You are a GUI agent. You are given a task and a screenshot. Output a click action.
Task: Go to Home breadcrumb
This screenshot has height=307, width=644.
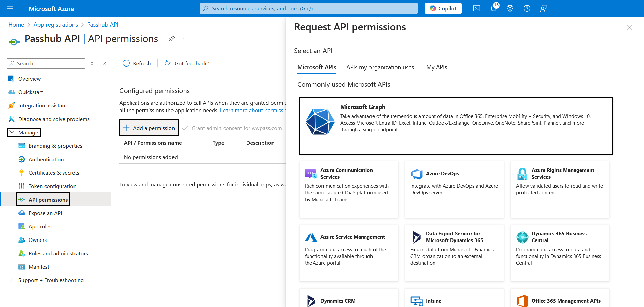tap(16, 25)
